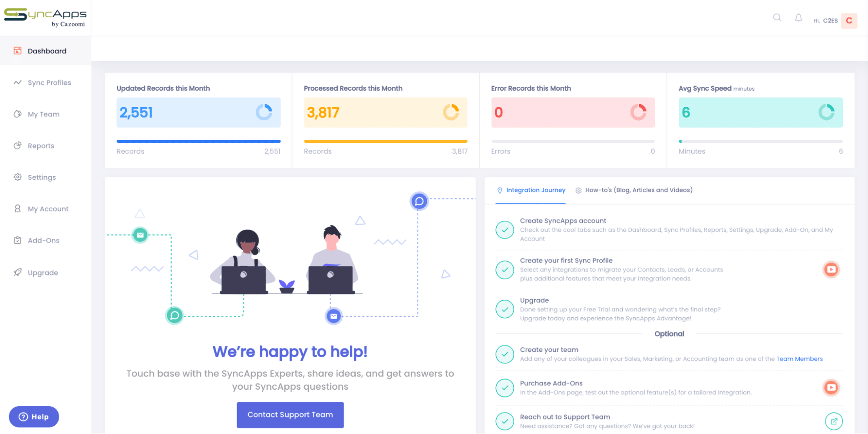Click the Contact Support Team button
Viewport: 868px width, 434px height.
click(x=290, y=415)
